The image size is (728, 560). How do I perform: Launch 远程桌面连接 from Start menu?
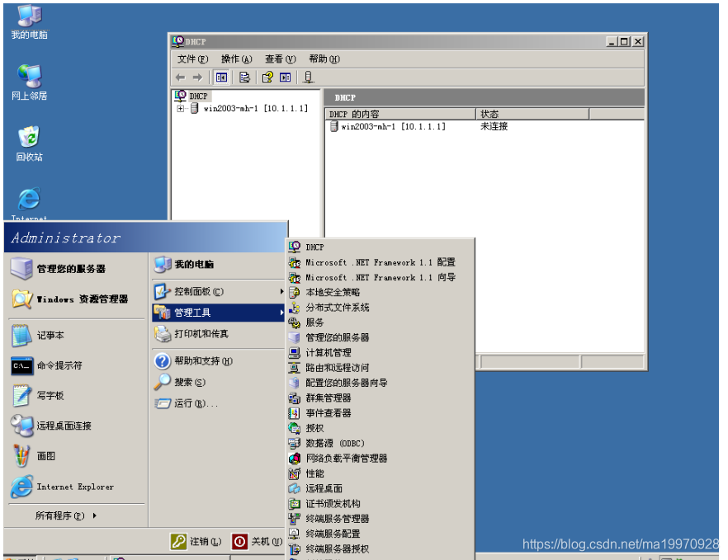pos(76,426)
